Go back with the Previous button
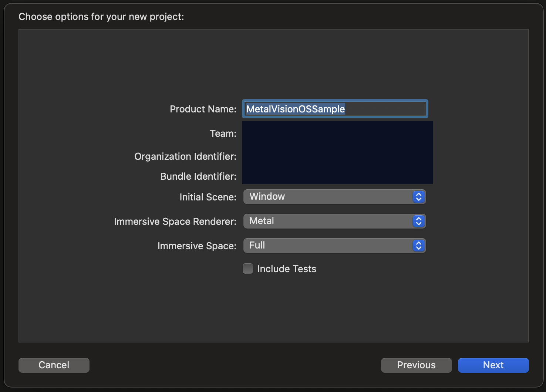 (x=416, y=365)
